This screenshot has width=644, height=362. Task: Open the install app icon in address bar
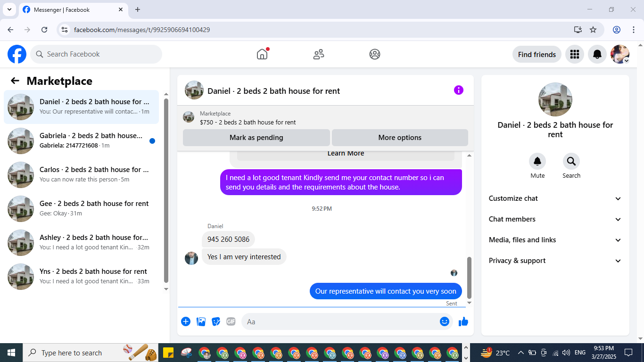(578, 30)
